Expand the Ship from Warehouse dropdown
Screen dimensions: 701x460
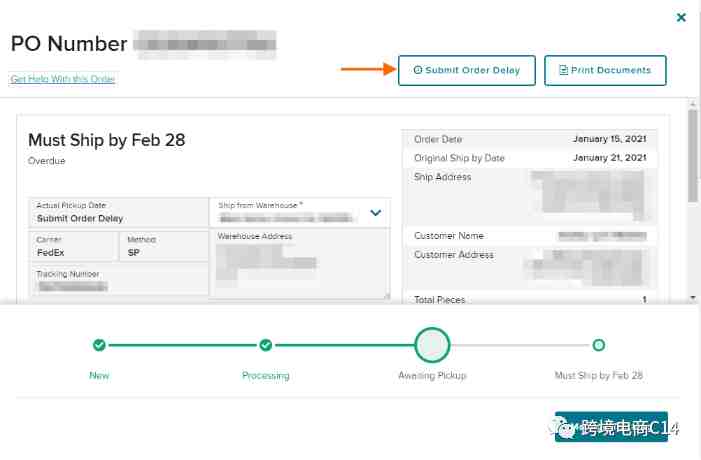click(376, 212)
